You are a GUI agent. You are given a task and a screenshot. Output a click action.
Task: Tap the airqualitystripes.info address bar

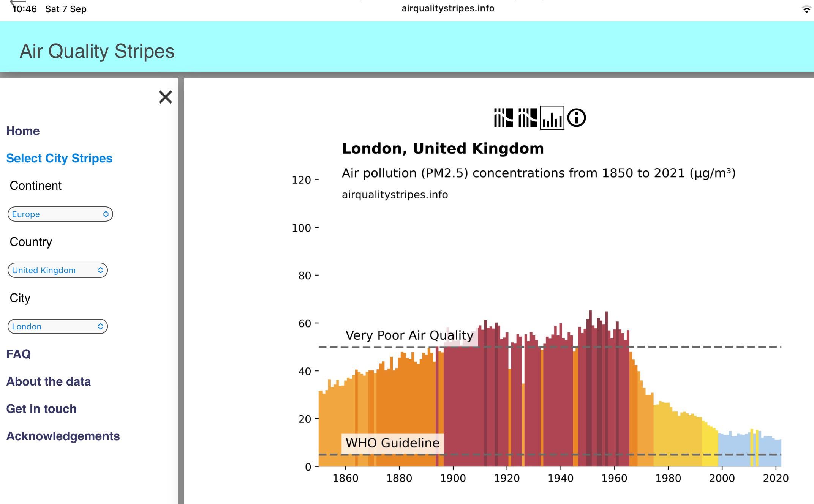448,8
